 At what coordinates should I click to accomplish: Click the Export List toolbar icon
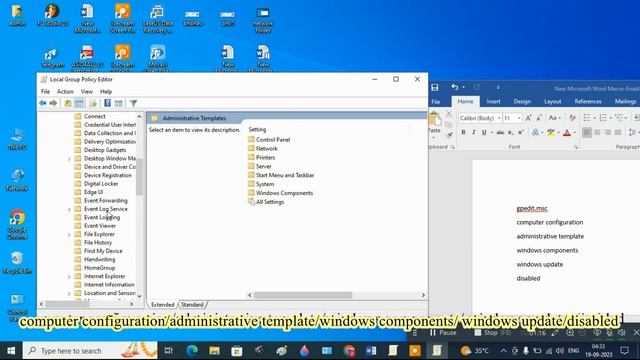click(93, 103)
